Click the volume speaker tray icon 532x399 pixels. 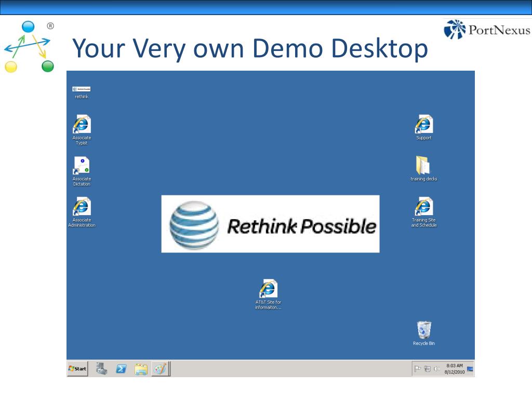tap(436, 369)
